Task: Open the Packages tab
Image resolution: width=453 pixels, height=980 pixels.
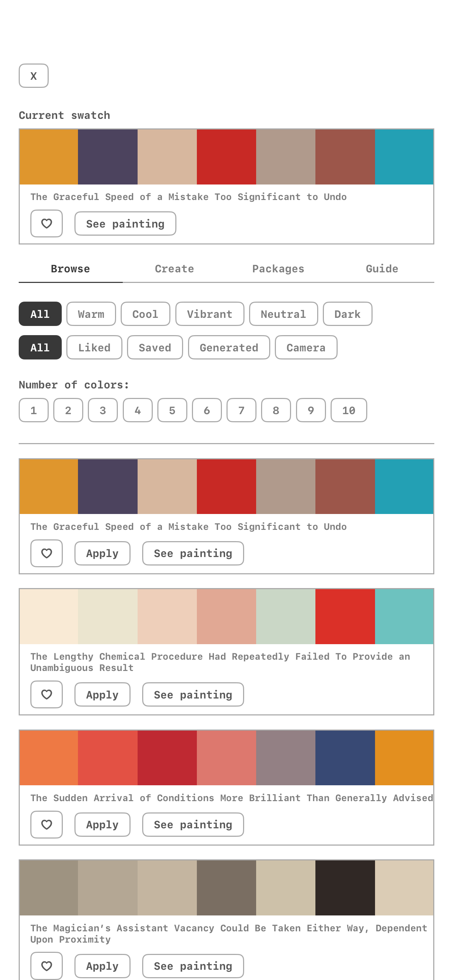Action: pos(278,268)
